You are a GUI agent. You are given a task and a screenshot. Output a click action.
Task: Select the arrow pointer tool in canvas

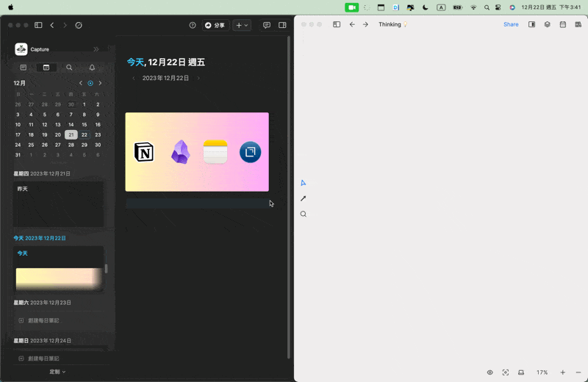coord(303,183)
